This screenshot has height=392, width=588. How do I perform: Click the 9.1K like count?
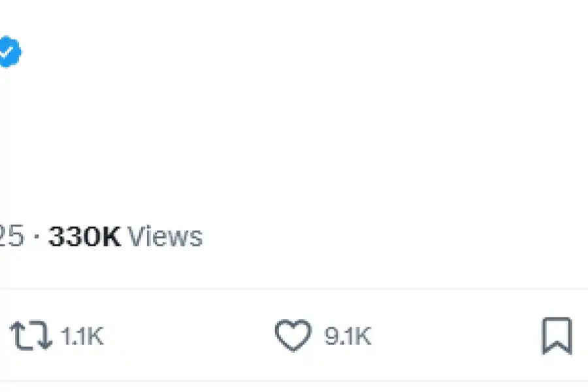pos(348,336)
